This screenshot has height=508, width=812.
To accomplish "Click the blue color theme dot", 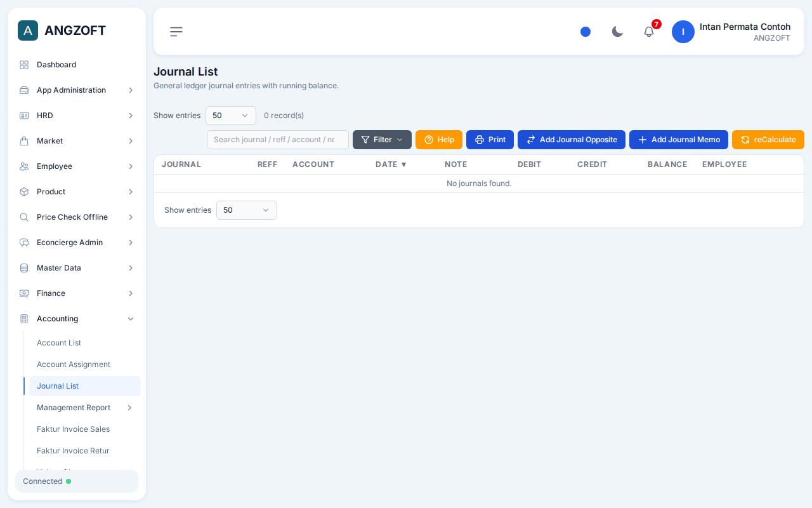I will pos(586,32).
